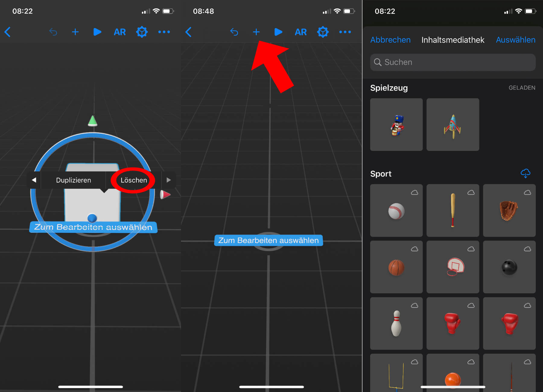Select the football goal post thumbnail

point(396,373)
